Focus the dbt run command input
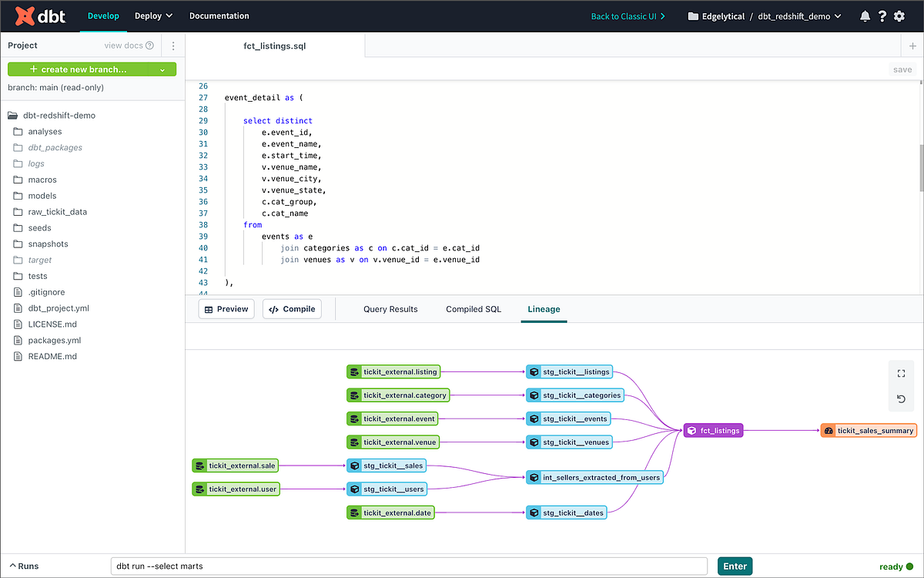The width and height of the screenshot is (924, 578). click(409, 566)
